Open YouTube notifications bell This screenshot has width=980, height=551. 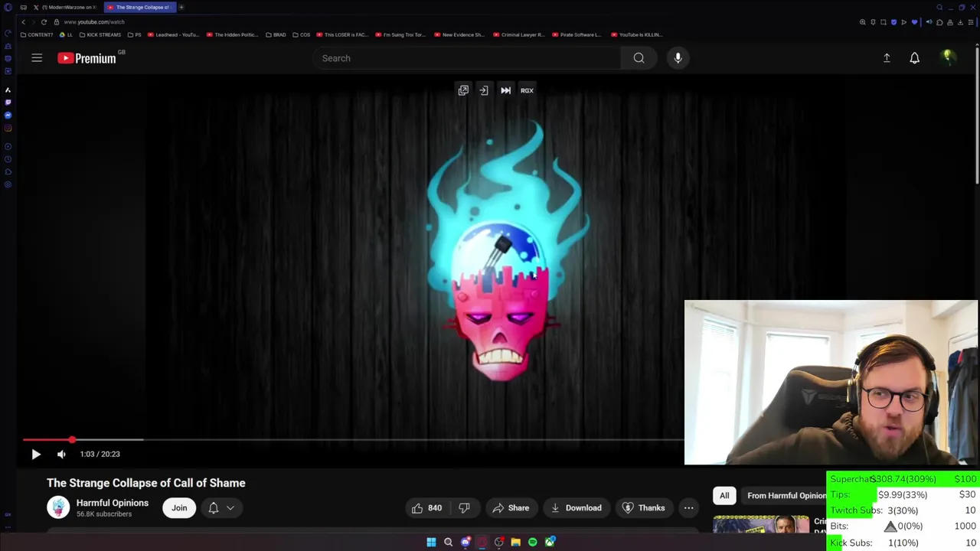click(914, 58)
